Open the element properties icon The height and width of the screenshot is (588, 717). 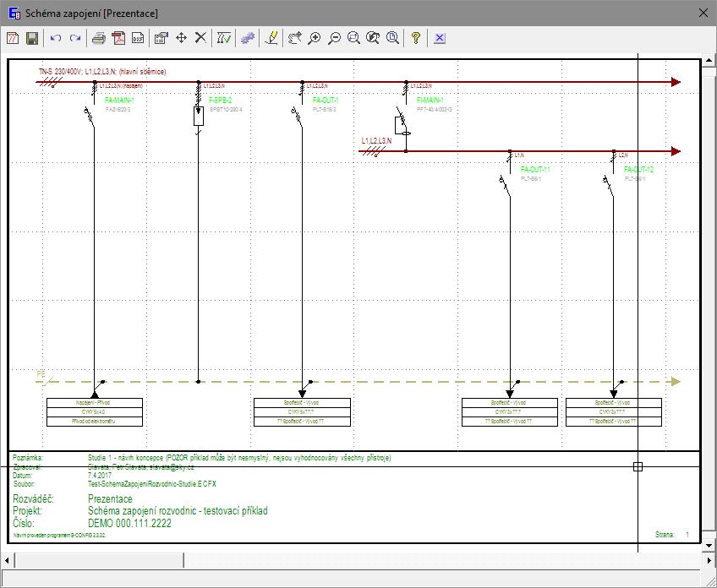pyautogui.click(x=161, y=38)
